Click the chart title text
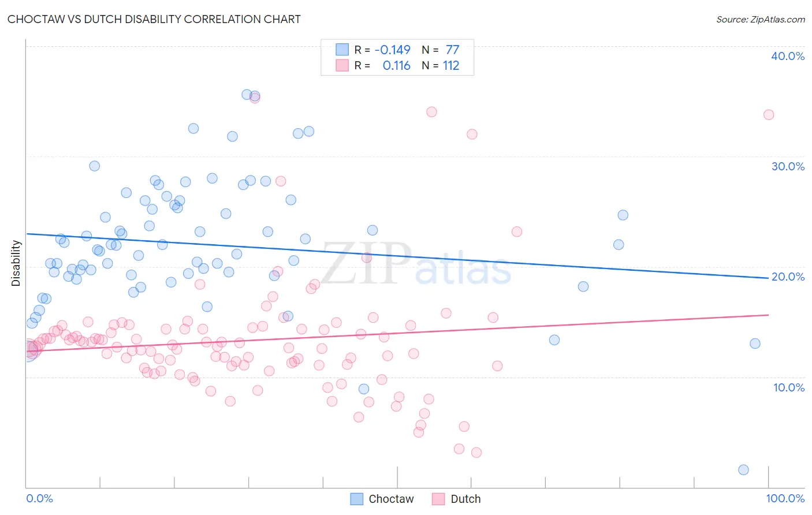Screen dimensions: 812x515 (154, 19)
